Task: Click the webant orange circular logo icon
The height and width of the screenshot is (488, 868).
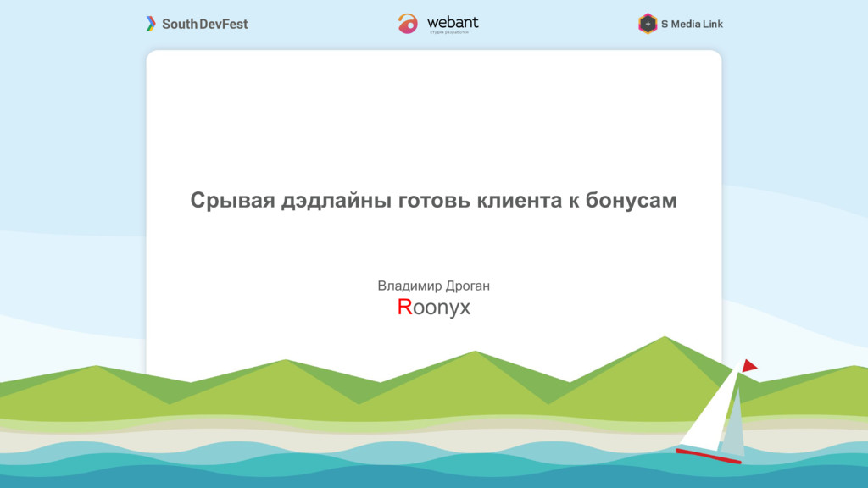Action: pos(408,24)
